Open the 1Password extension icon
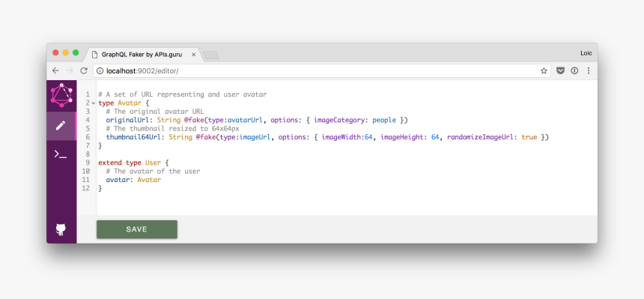 click(x=574, y=70)
